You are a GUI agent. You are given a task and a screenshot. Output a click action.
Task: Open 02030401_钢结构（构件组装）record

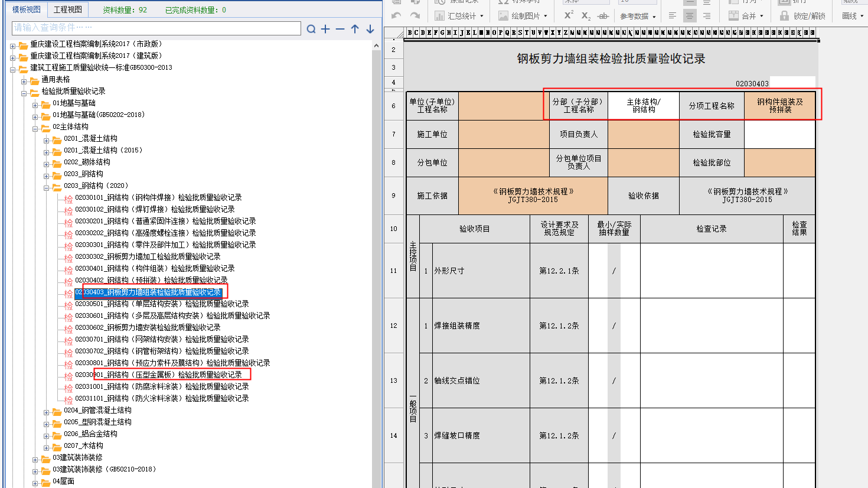click(x=155, y=268)
